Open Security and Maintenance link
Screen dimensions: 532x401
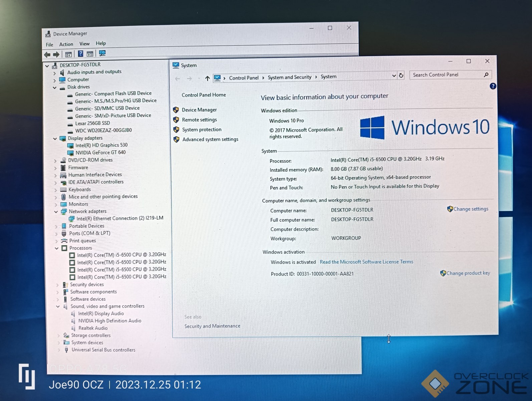[212, 326]
